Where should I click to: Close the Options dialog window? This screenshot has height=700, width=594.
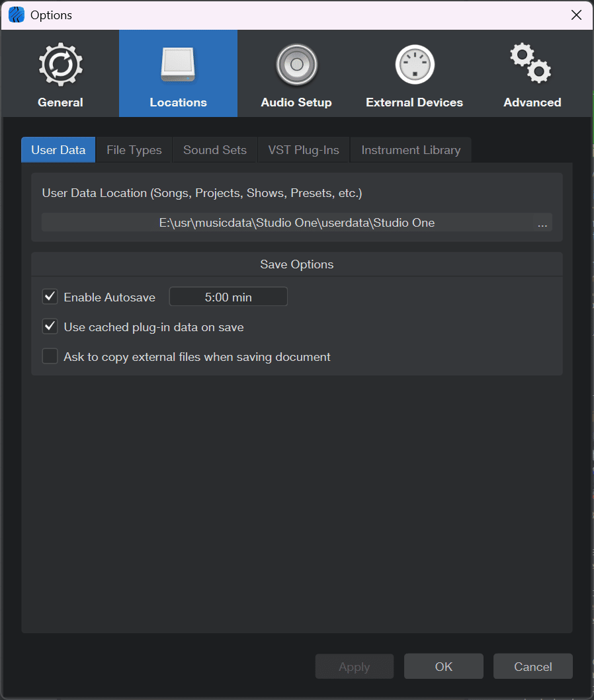pos(577,15)
